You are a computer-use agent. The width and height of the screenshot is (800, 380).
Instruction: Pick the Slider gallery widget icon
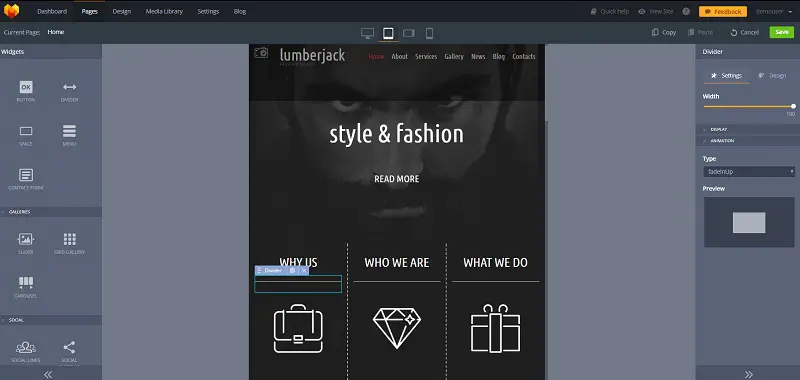pyautogui.click(x=26, y=239)
